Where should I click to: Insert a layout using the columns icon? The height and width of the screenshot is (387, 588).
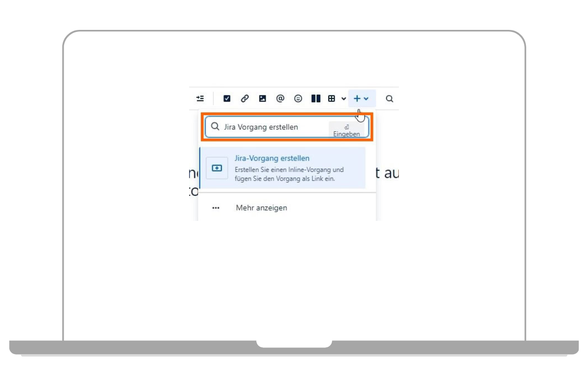coord(316,98)
